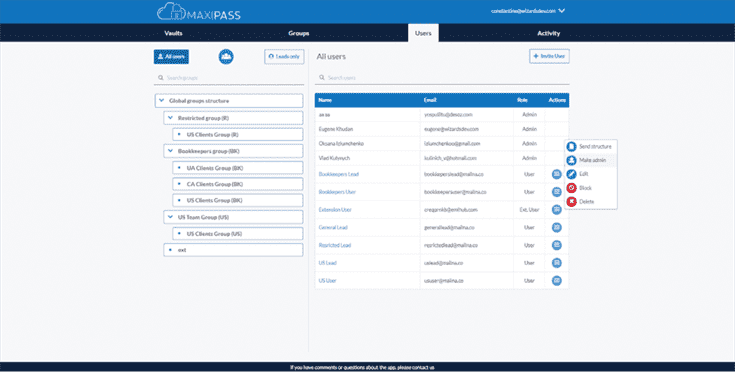Click the Send structure icon in popup menu

click(x=571, y=147)
